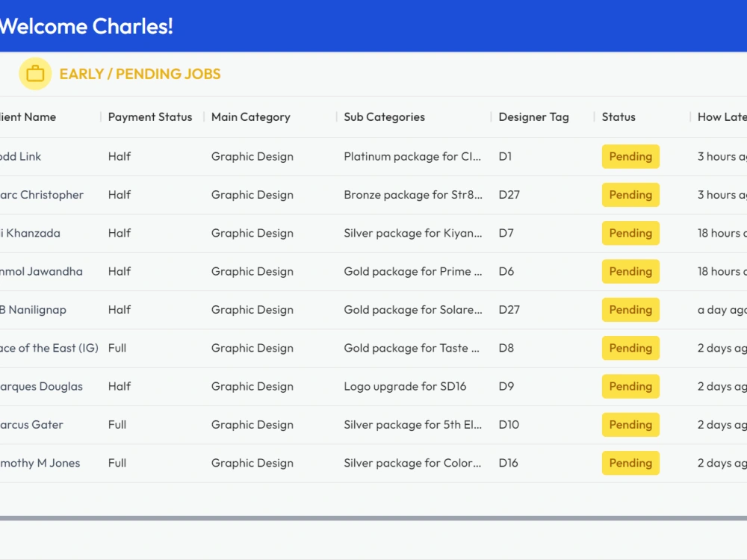
Task: Click Graphic Design cell in the D1 row
Action: point(252,157)
